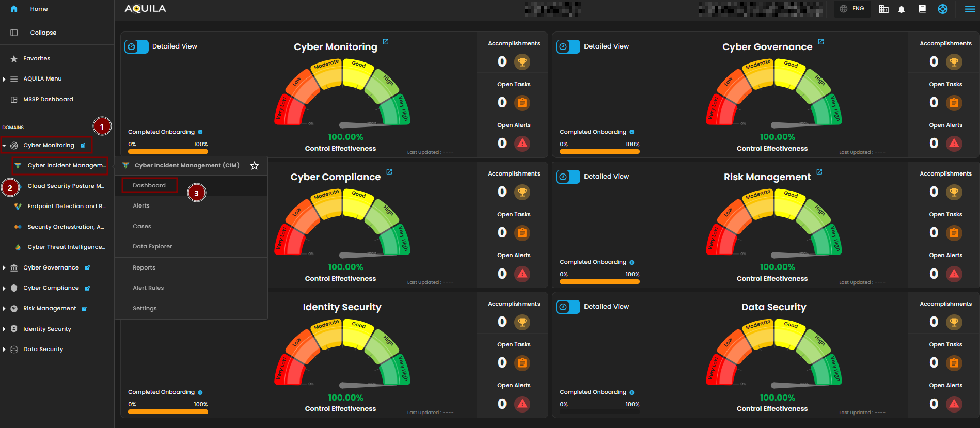Open the hamburger menu in top bar
The image size is (980, 428).
coord(970,9)
